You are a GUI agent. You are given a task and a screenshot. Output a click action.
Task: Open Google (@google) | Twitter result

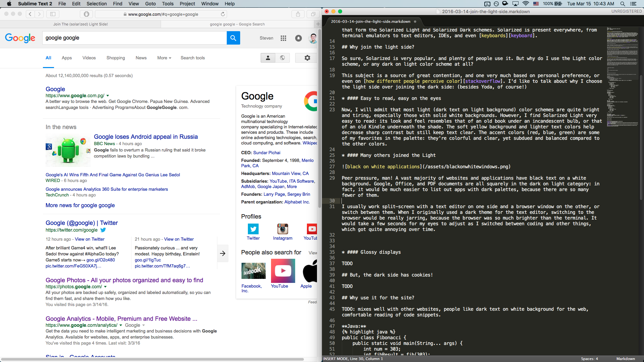coord(82,223)
